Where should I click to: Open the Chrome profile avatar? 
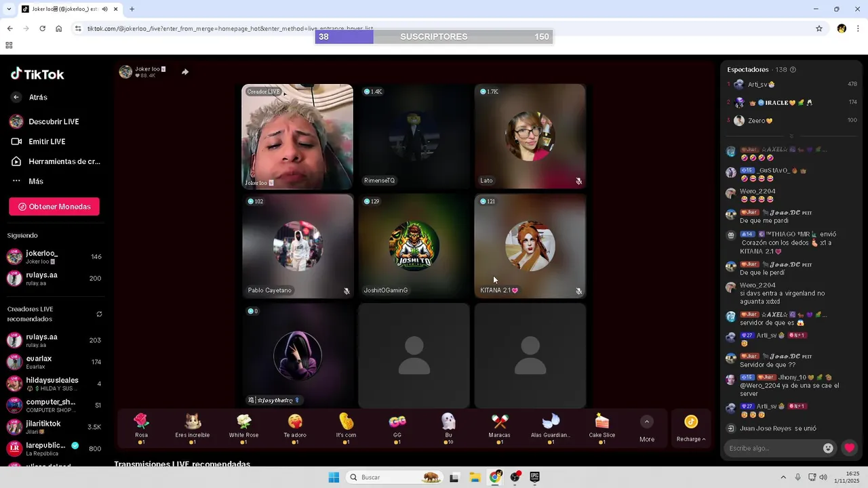tap(842, 28)
